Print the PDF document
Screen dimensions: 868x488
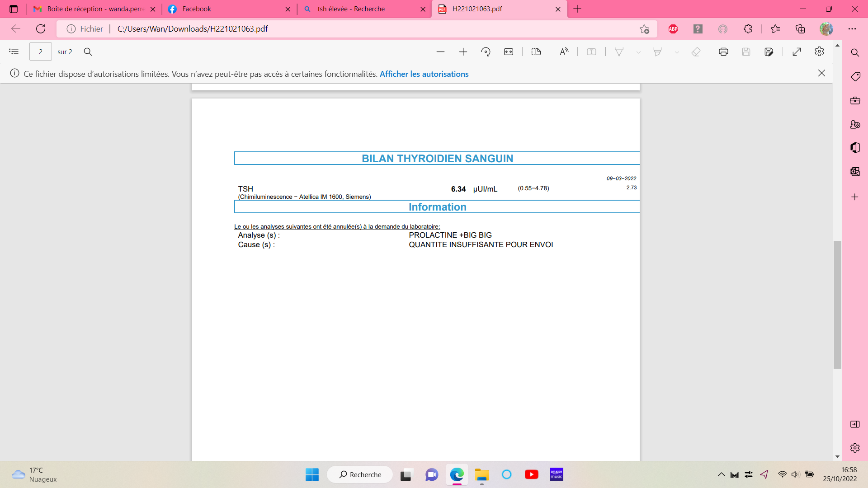(x=723, y=52)
